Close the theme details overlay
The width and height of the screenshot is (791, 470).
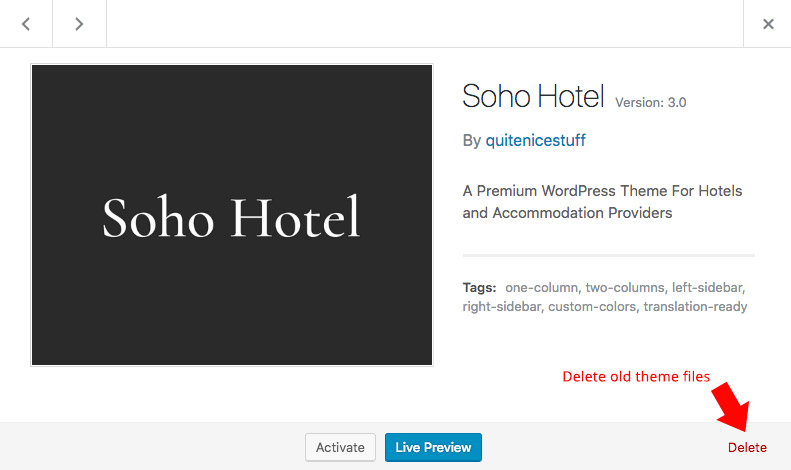pyautogui.click(x=768, y=24)
